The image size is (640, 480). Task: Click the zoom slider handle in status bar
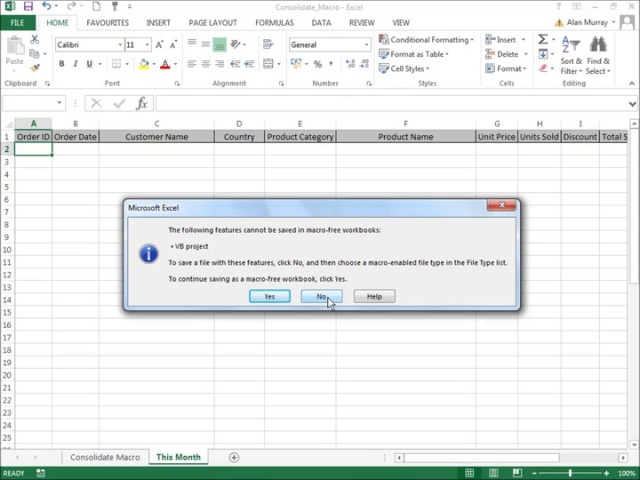coord(570,473)
